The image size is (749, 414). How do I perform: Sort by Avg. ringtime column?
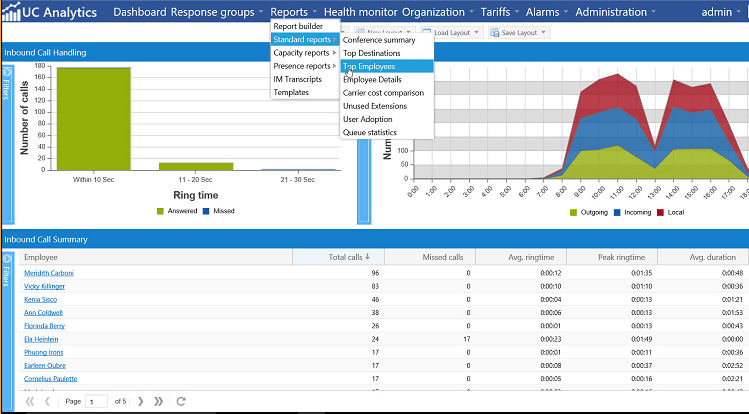[x=521, y=257]
